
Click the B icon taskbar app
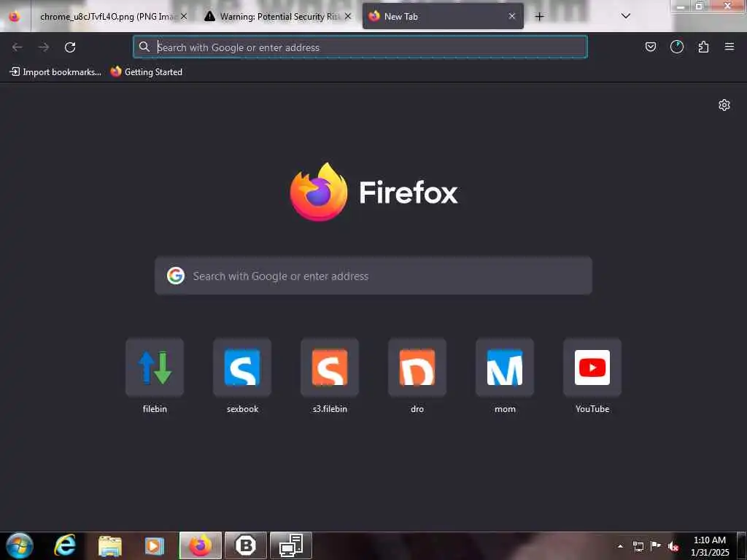click(246, 545)
